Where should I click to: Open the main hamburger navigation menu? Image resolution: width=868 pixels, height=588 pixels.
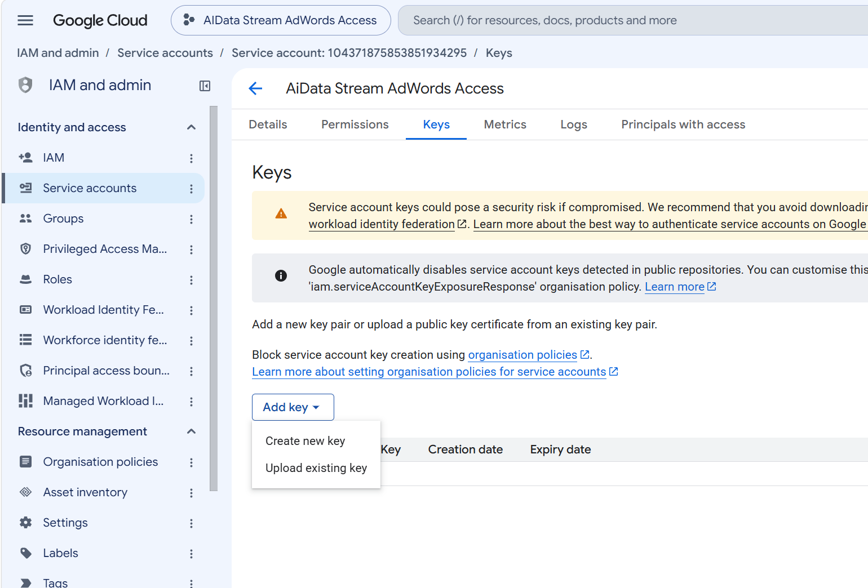[25, 21]
